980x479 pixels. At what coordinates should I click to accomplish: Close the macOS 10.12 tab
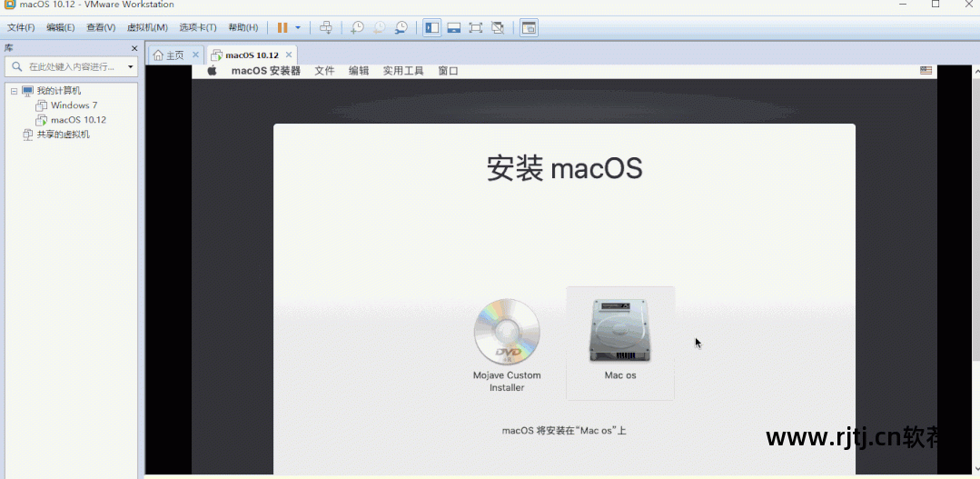coord(289,55)
